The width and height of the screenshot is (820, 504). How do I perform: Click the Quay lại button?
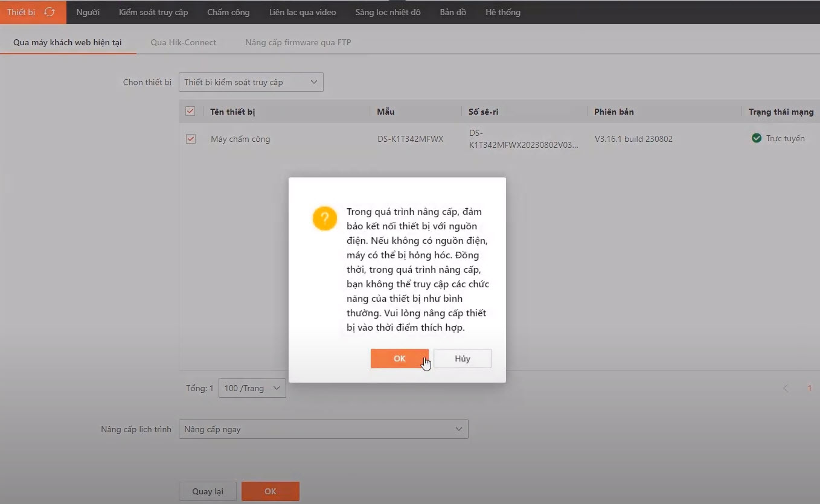coord(207,491)
